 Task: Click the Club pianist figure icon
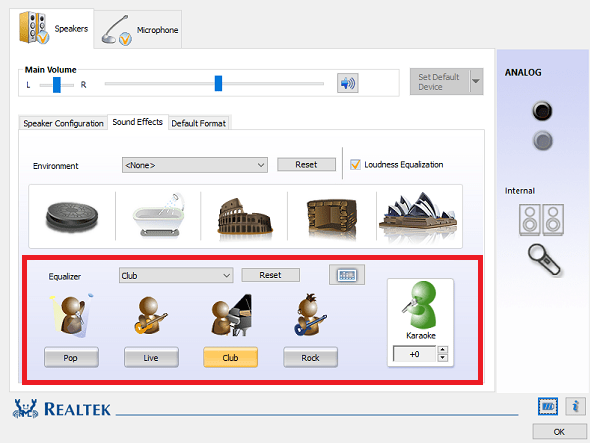pyautogui.click(x=231, y=315)
